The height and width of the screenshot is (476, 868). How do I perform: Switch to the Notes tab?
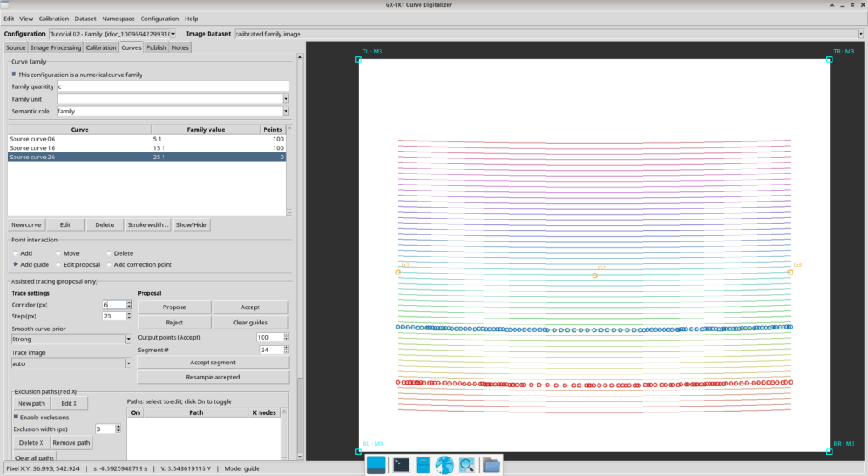click(180, 47)
